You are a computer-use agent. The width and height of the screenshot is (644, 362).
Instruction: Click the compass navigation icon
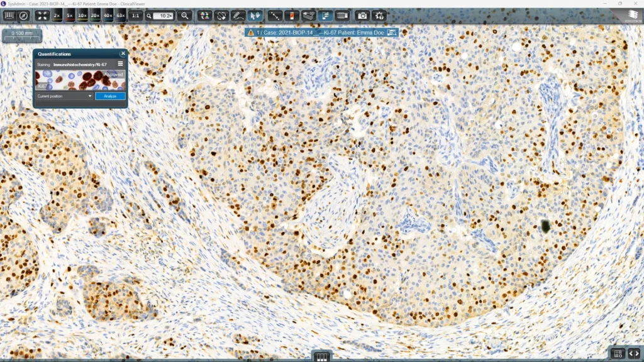point(24,16)
